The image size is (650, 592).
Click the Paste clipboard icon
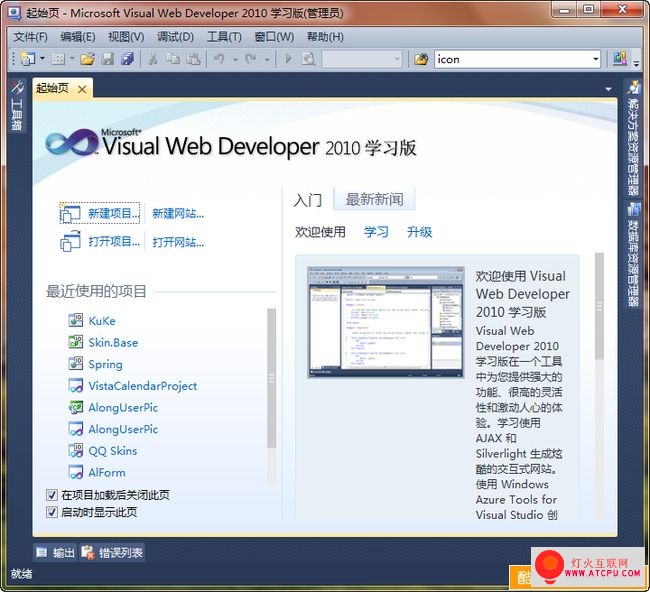(193, 59)
